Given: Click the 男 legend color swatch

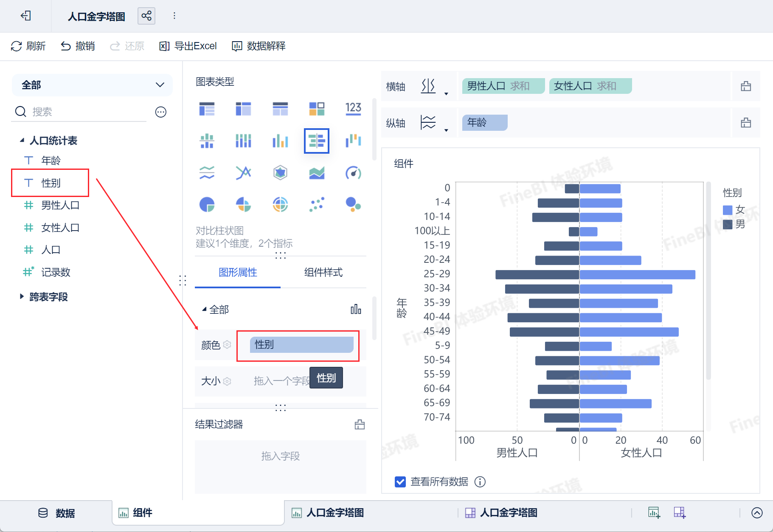Looking at the screenshot, I should point(728,224).
